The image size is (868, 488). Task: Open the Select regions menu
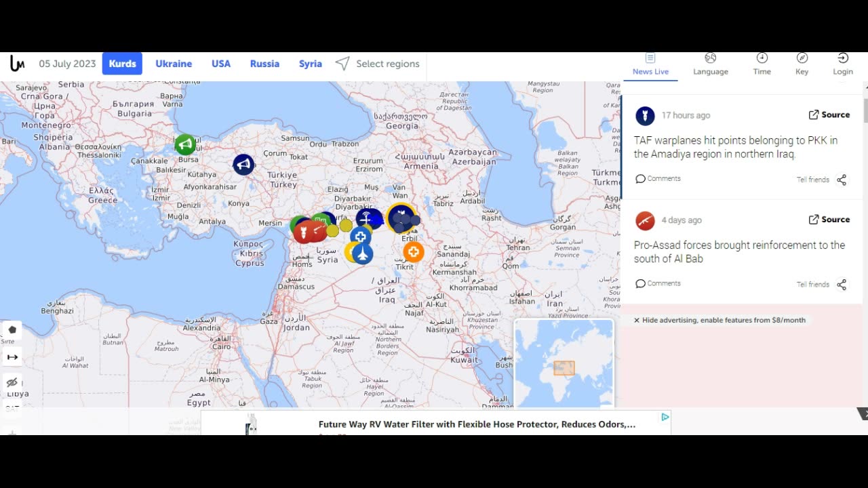[378, 64]
